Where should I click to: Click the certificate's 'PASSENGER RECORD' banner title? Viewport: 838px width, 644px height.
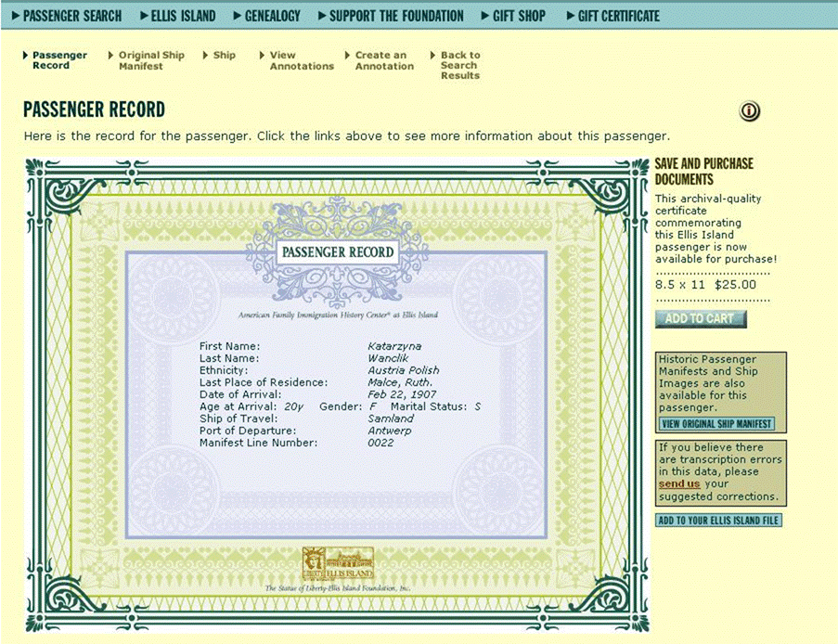click(338, 252)
